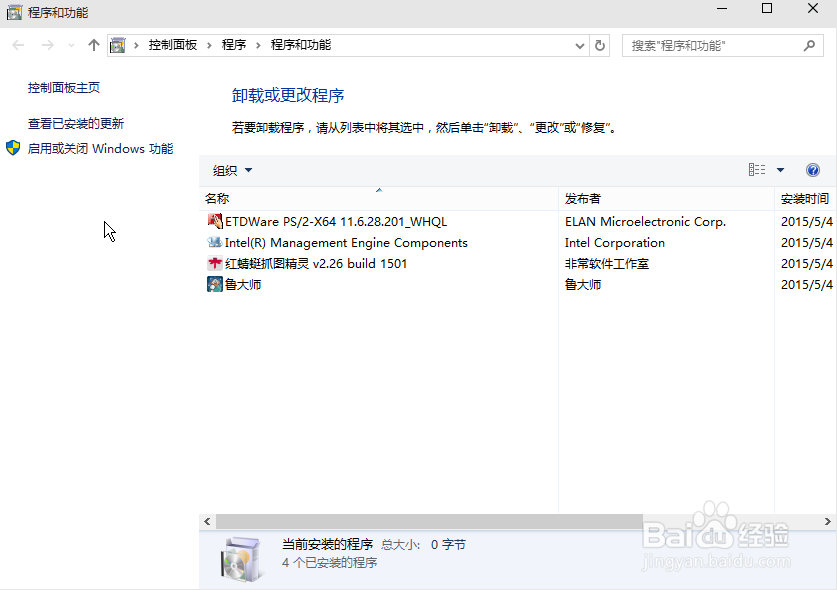
Task: Select 红蜻蜓抓图精灵 v2.26 build 1501 entry
Action: (x=316, y=263)
